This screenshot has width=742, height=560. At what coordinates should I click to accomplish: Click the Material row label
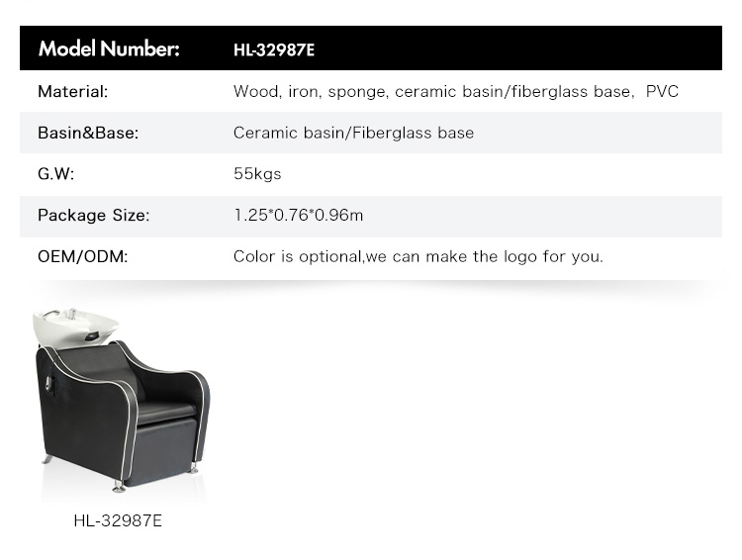tap(73, 91)
